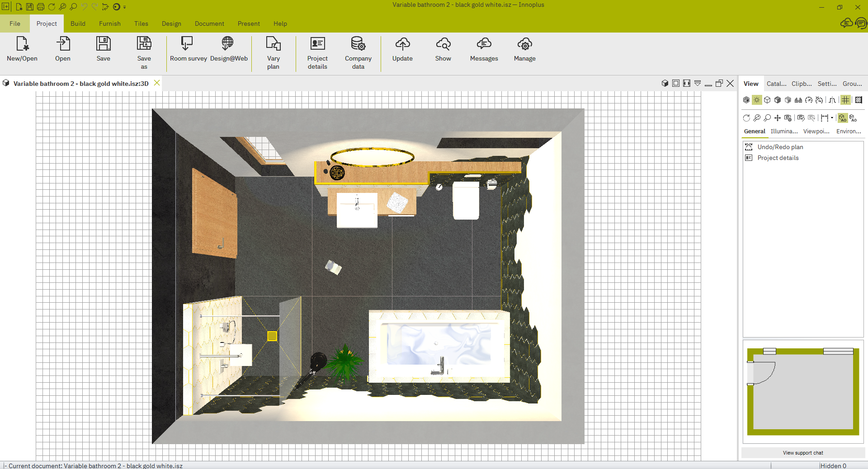Open the File menu
The image size is (868, 469).
tap(15, 23)
